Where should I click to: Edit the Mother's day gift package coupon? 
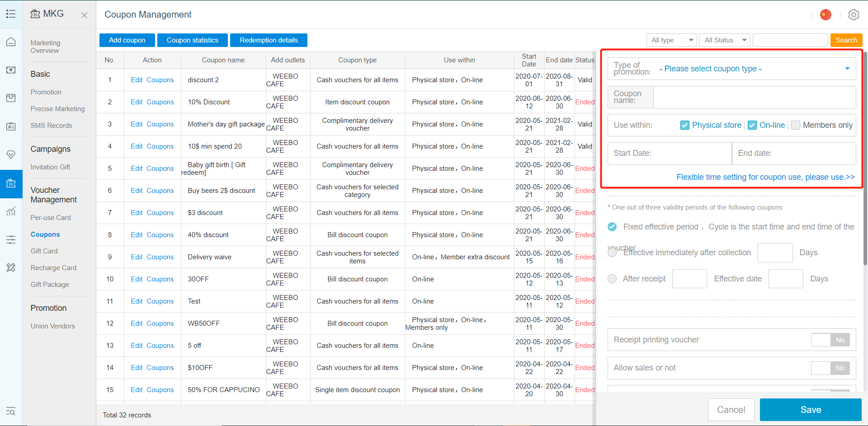click(137, 124)
